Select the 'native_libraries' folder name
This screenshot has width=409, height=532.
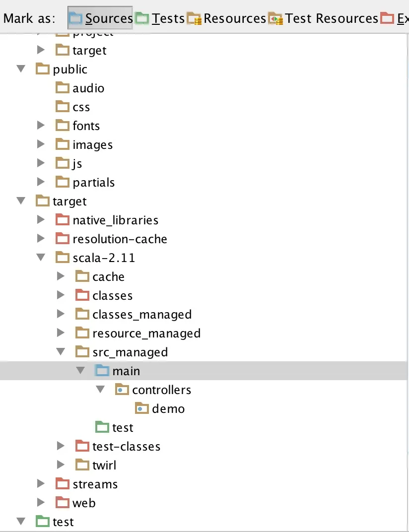coord(115,220)
